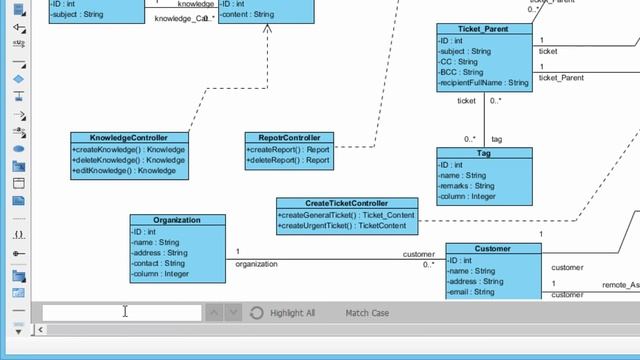Viewport: 640px width, 360px height.
Task: Select the Ticket_Parent class header
Action: [x=484, y=29]
